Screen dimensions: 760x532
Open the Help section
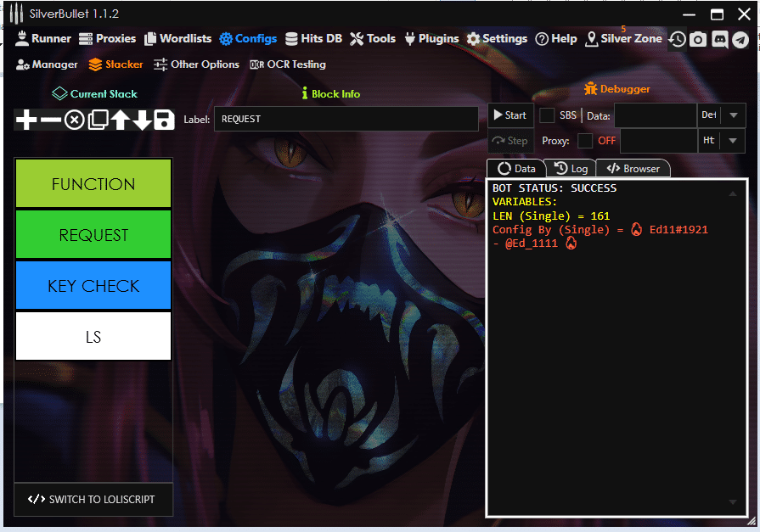(x=556, y=39)
